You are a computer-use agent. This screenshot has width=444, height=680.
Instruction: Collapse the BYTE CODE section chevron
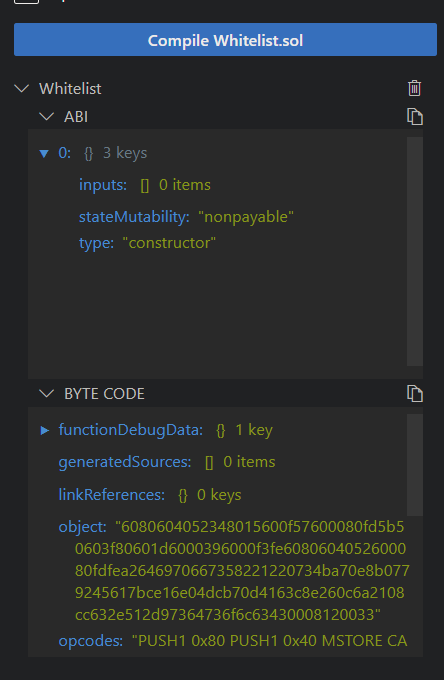[x=46, y=393]
